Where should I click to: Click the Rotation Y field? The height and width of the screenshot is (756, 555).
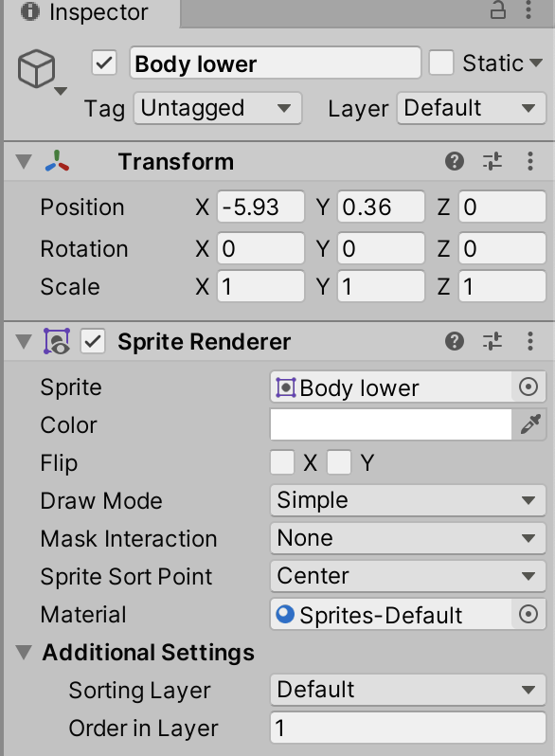pos(381,248)
